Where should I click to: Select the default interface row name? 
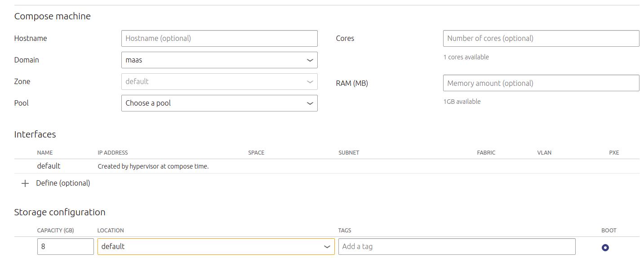[49, 166]
